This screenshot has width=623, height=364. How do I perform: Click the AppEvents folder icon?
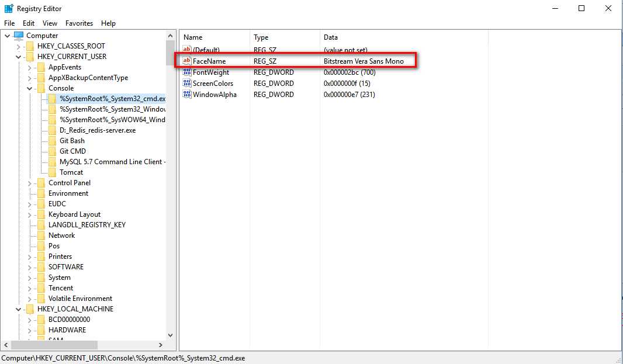click(x=41, y=67)
